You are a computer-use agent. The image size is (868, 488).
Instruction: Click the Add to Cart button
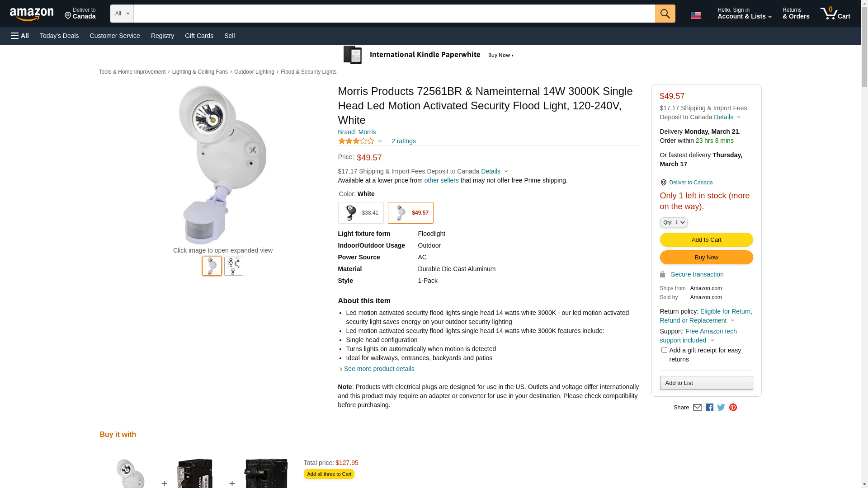(x=706, y=240)
